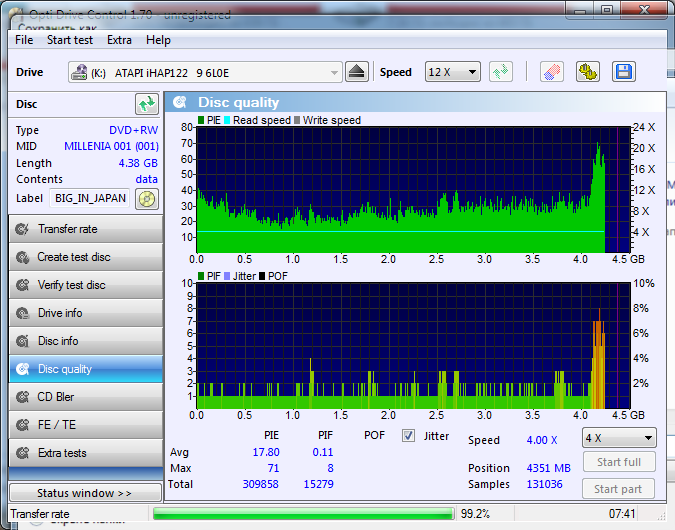Open the File menu
The width and height of the screenshot is (675, 530).
[x=24, y=40]
